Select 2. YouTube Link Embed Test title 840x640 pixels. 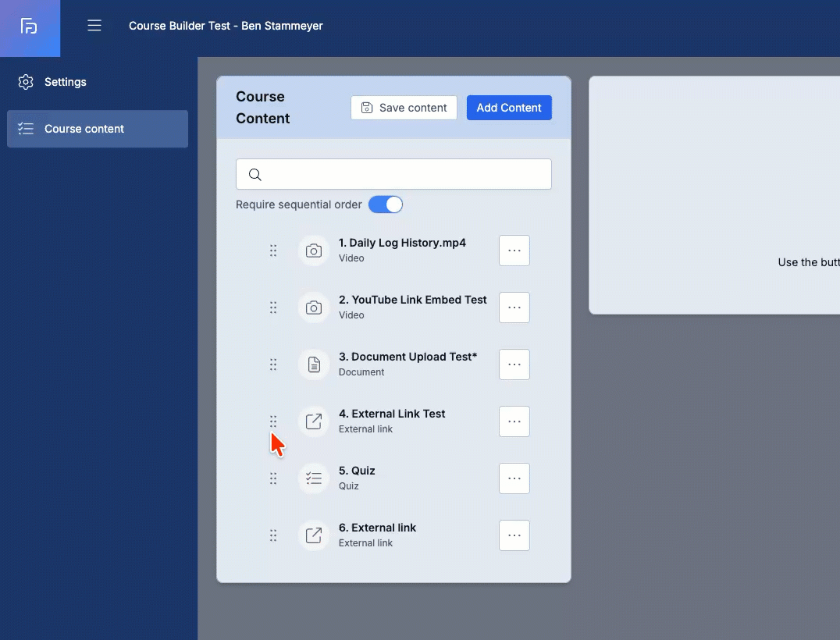412,300
